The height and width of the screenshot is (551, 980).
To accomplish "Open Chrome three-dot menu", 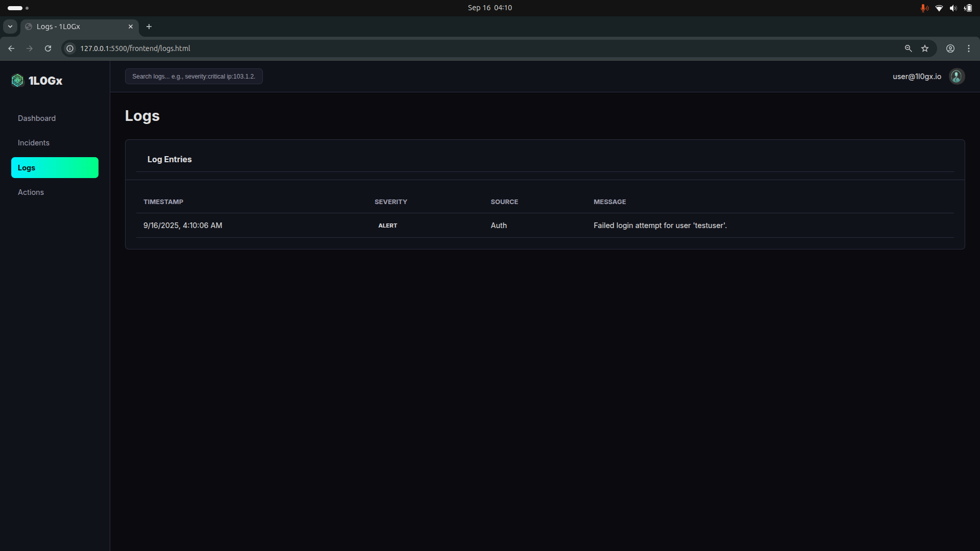I will [x=969, y=48].
